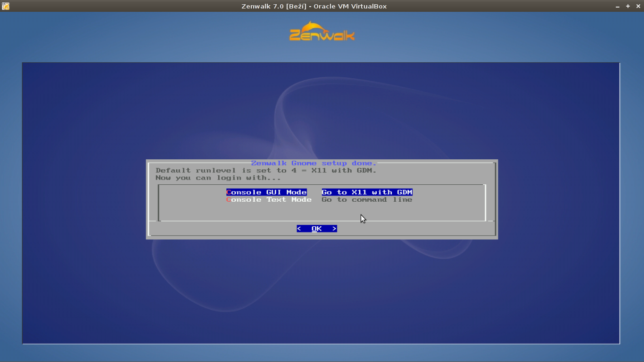Minimize the VirtualBox window
644x362 pixels.
point(618,6)
